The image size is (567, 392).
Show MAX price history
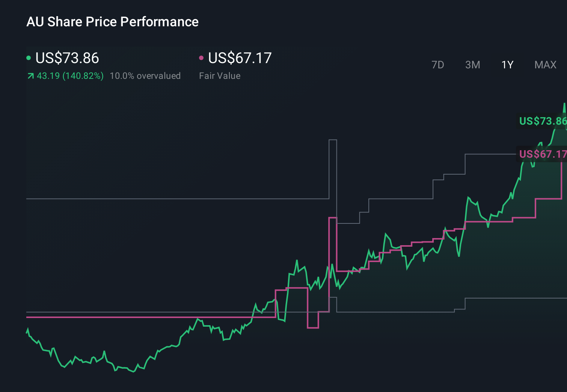(x=545, y=65)
